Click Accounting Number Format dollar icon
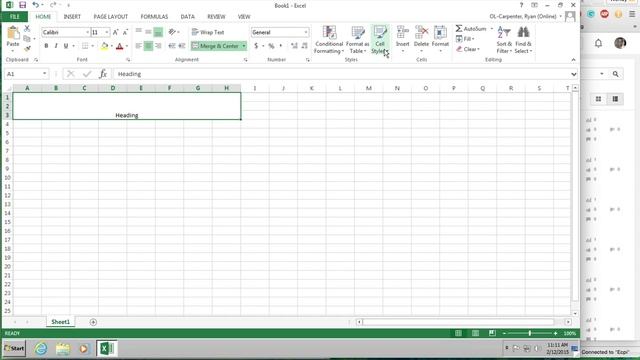The width and height of the screenshot is (640, 360). click(256, 46)
